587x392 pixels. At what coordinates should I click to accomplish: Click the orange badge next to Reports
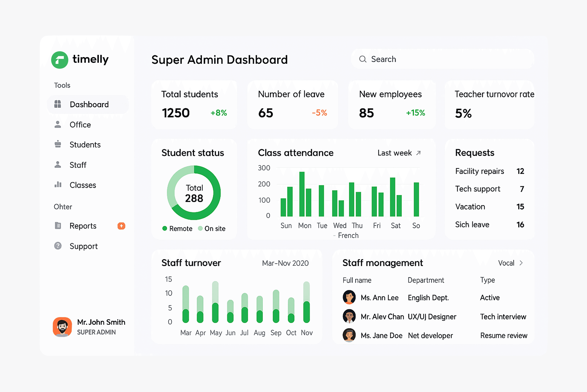pyautogui.click(x=121, y=226)
